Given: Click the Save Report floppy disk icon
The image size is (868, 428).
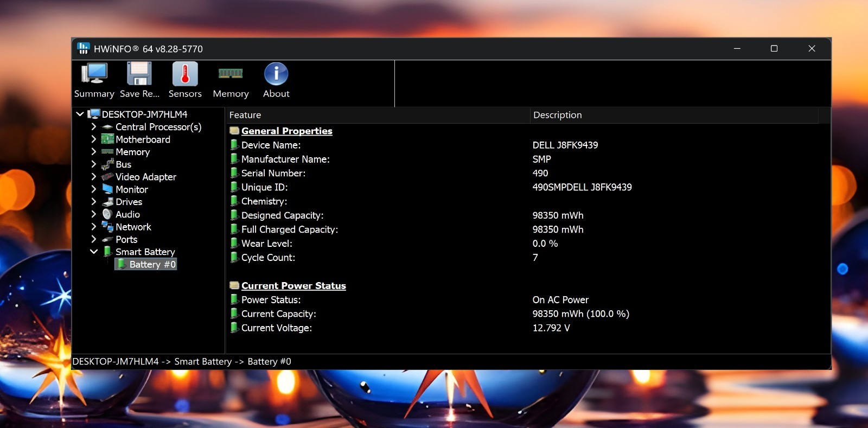Looking at the screenshot, I should [x=139, y=73].
